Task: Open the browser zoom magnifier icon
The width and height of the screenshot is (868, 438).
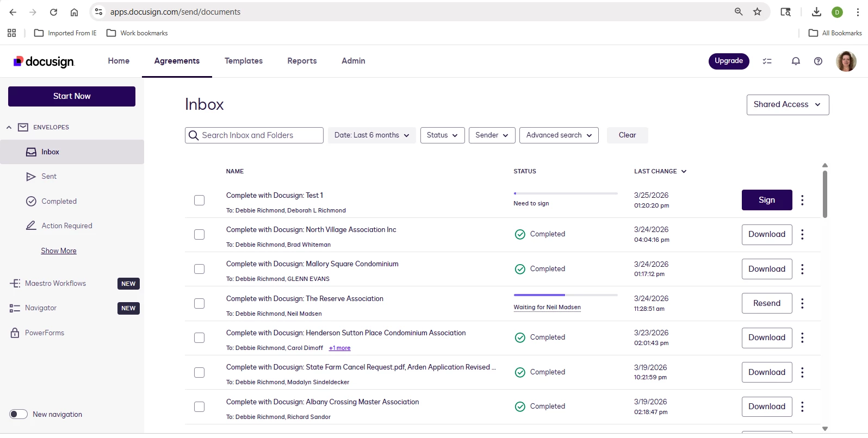Action: point(739,12)
